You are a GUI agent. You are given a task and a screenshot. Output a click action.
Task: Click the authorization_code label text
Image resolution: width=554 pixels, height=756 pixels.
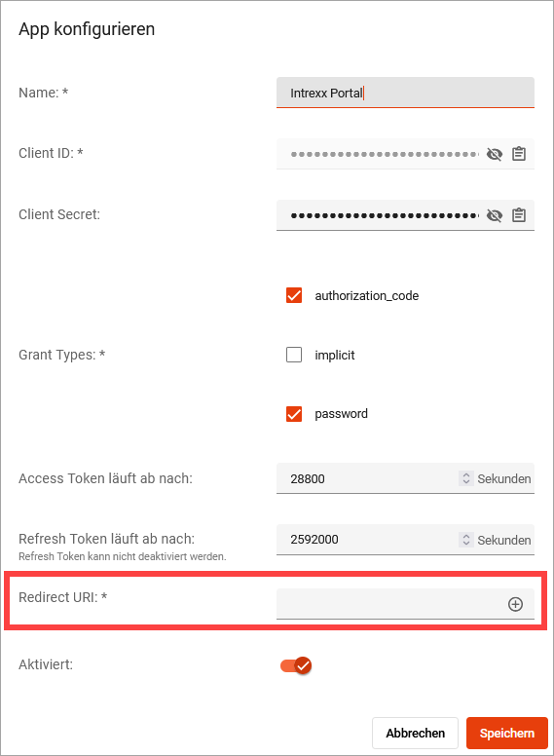click(x=367, y=295)
